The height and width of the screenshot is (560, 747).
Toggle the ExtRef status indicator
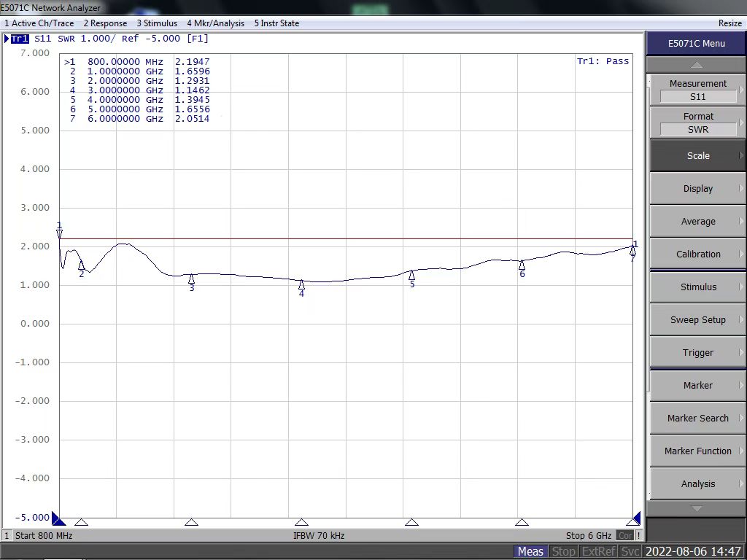(598, 551)
